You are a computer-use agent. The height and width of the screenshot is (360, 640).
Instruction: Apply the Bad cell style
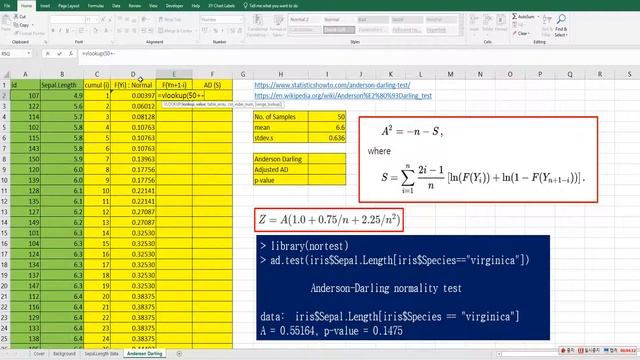tap(372, 20)
